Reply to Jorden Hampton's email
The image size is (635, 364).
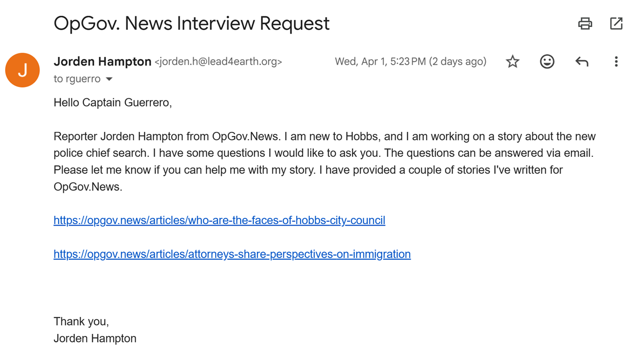[x=581, y=62]
